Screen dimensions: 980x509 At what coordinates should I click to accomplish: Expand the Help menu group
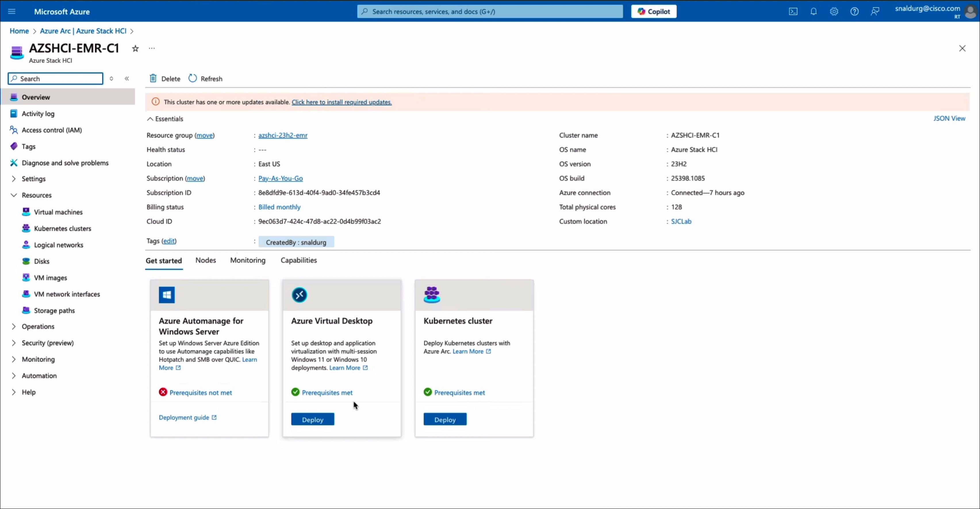click(14, 392)
